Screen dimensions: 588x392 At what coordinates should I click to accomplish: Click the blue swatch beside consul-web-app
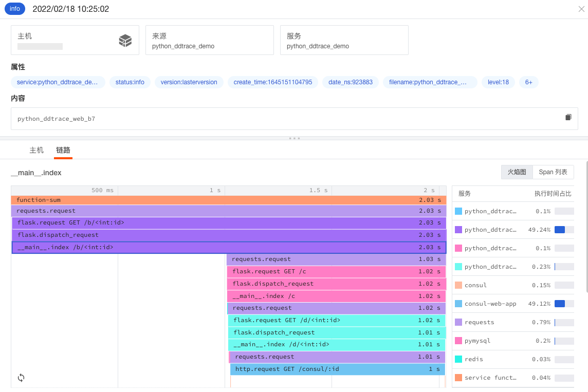point(458,304)
